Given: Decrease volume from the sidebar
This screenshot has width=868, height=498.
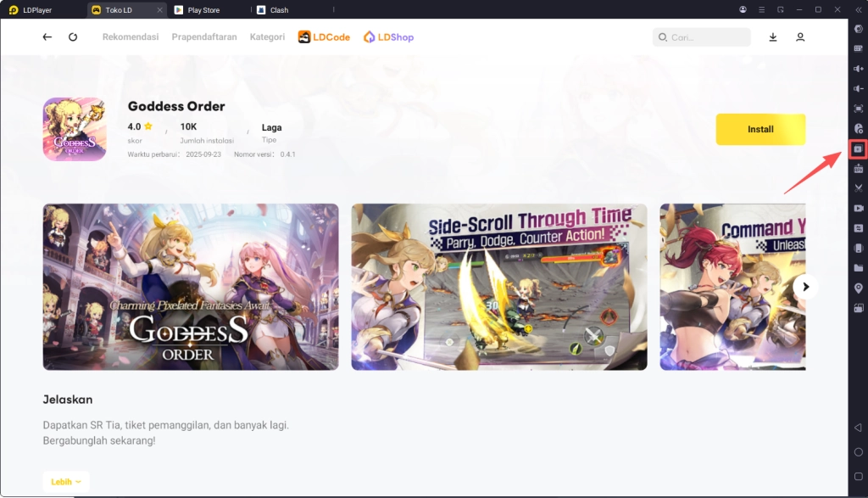Looking at the screenshot, I should click(x=858, y=88).
